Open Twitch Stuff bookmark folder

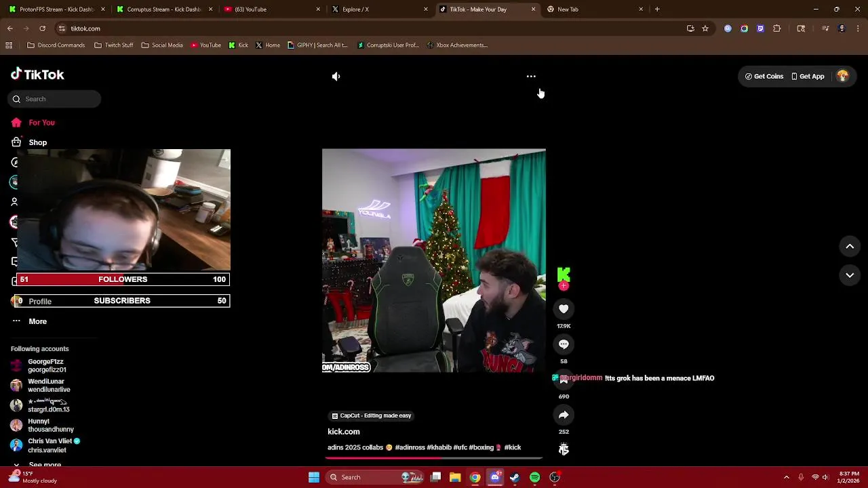click(113, 45)
